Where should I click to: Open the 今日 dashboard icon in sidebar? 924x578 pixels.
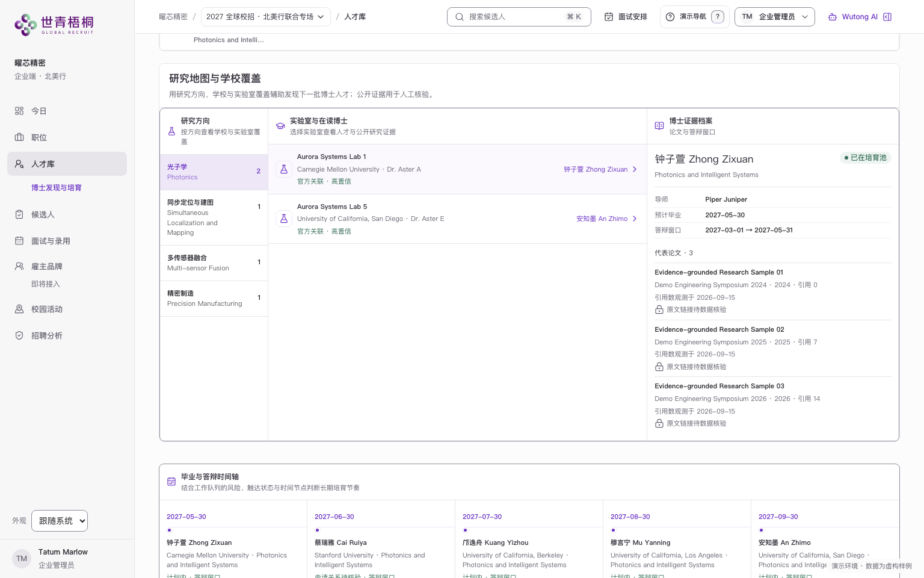(x=19, y=111)
